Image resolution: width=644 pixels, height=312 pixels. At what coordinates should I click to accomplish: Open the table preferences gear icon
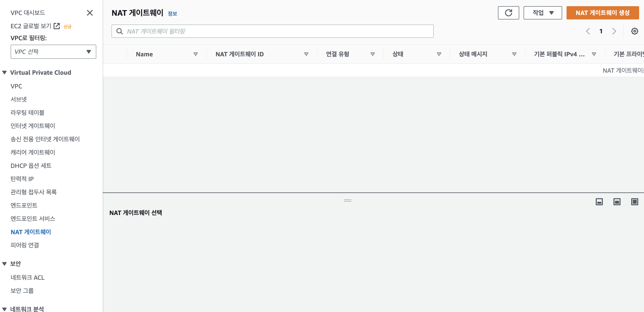click(x=634, y=31)
